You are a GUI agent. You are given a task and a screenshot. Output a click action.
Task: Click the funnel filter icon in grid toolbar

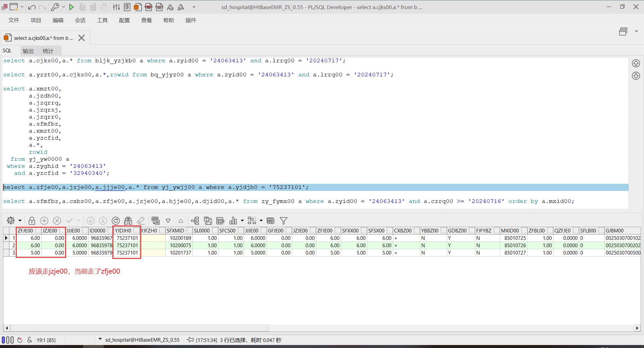[x=284, y=221]
